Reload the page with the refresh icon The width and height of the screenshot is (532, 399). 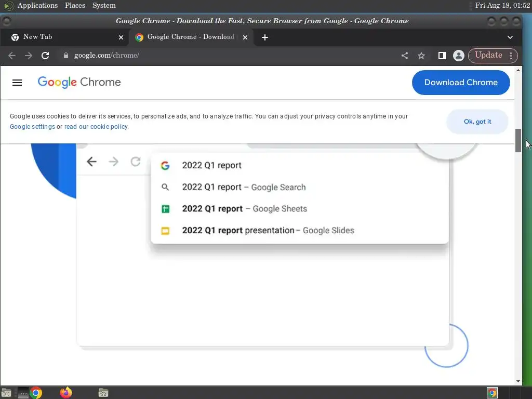point(45,56)
